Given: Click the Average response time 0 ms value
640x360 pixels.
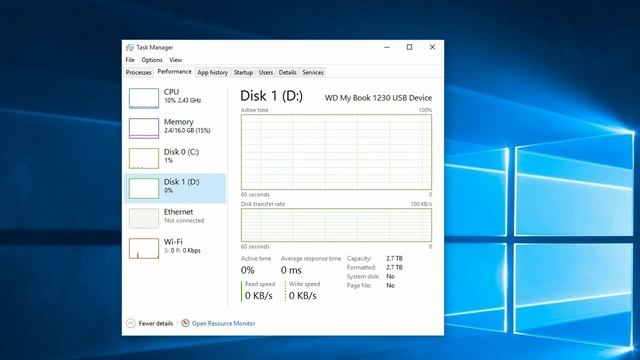Looking at the screenshot, I should (291, 270).
